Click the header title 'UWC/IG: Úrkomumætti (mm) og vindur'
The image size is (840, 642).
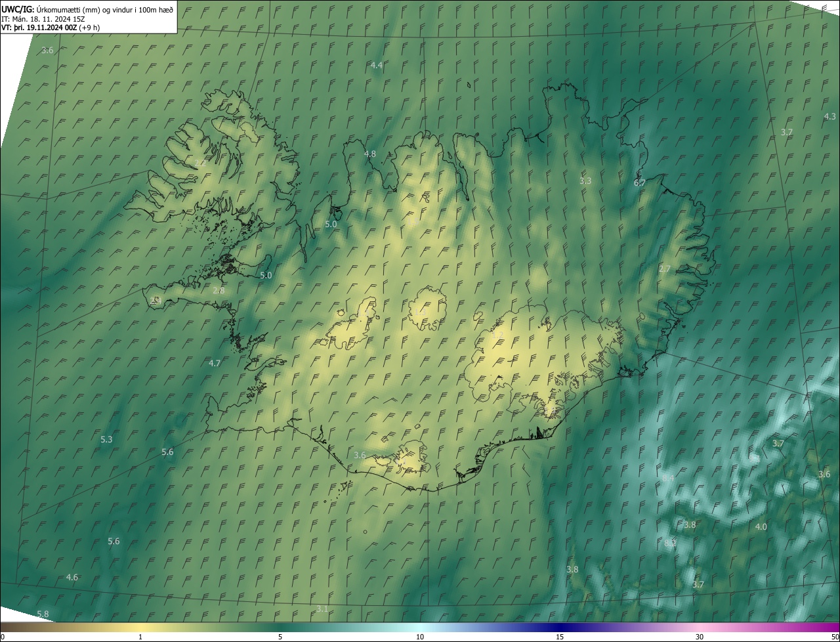[x=88, y=9]
